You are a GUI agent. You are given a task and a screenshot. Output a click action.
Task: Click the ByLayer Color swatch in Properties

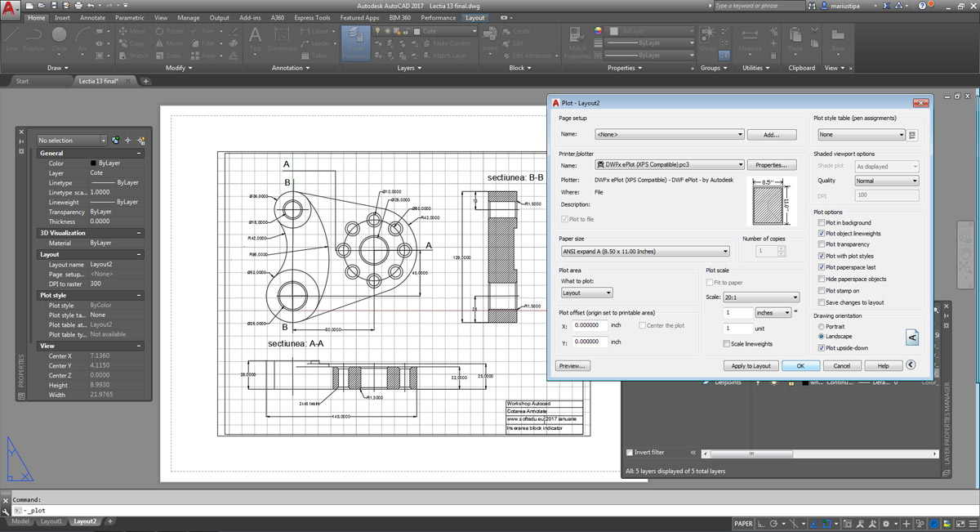(94, 163)
